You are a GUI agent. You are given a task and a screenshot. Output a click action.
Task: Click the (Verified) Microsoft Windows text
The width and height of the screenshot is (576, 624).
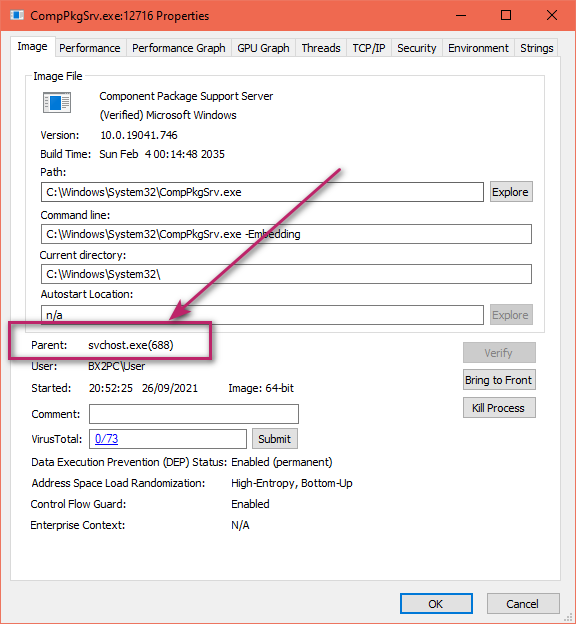click(x=168, y=115)
